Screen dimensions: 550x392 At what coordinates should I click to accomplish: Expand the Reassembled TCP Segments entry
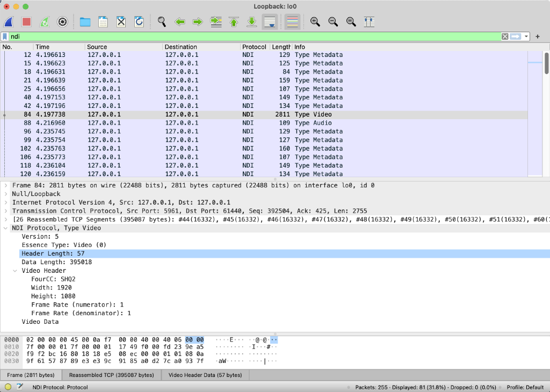click(5, 219)
